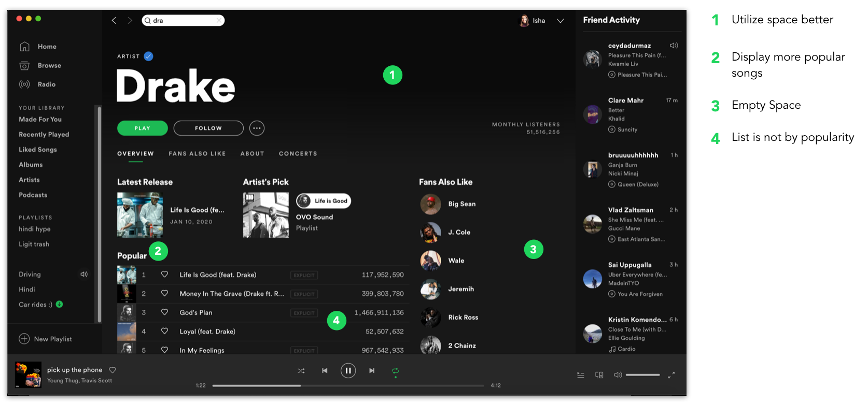Go forward with the right arrow
Image resolution: width=868 pixels, height=402 pixels.
[130, 20]
